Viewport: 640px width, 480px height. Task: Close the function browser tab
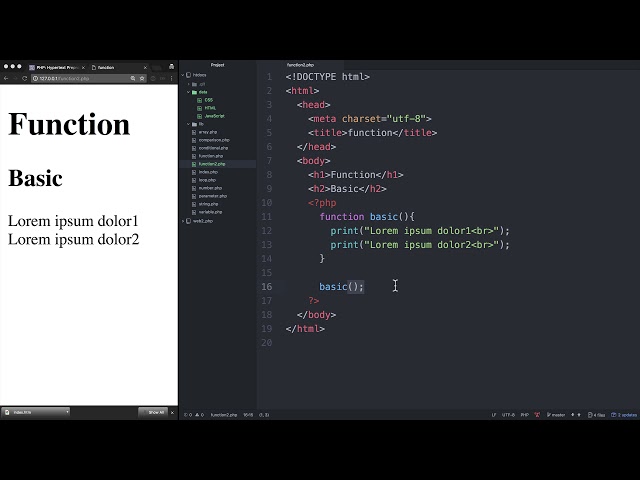pyautogui.click(x=145, y=67)
